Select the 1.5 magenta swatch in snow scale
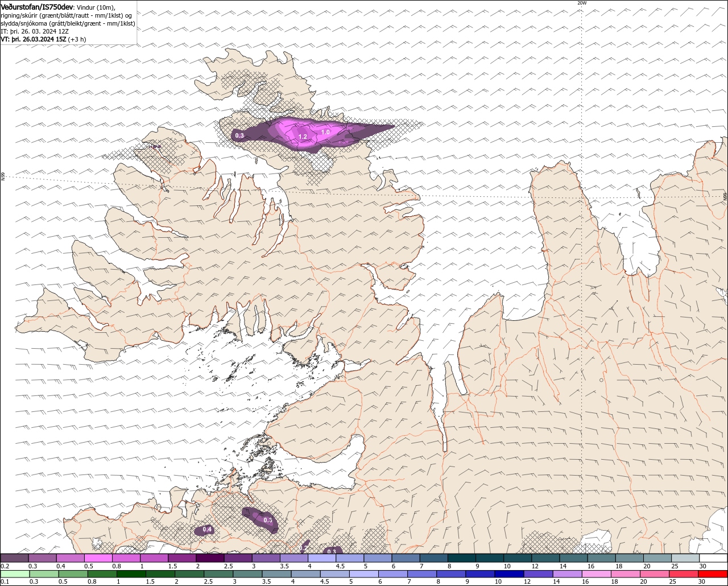This screenshot has height=586, width=728. point(182,558)
